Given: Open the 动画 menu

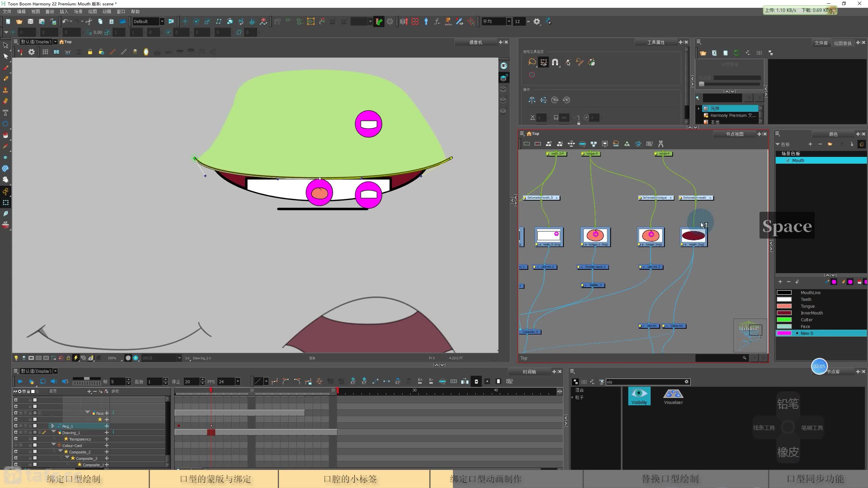Looking at the screenshot, I should click(107, 12).
